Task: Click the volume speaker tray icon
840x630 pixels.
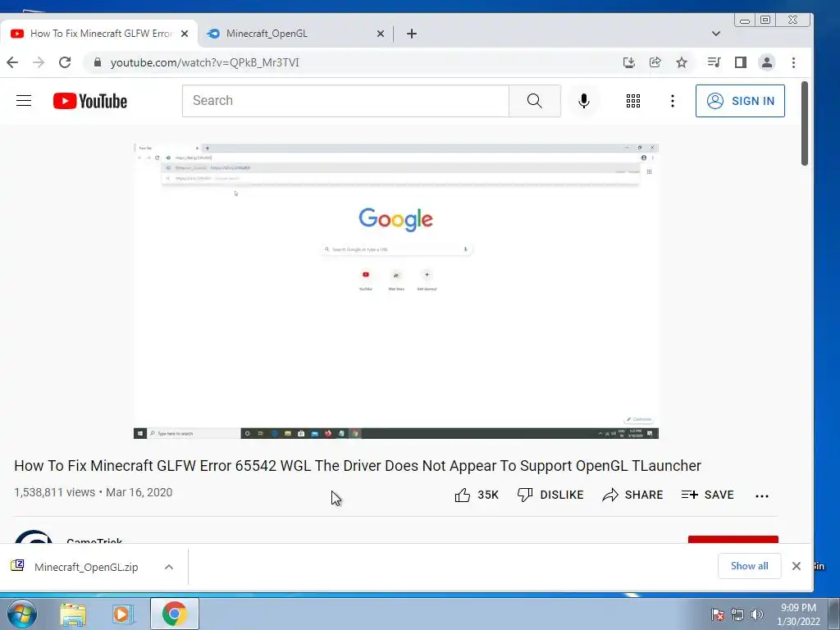Action: (756, 614)
